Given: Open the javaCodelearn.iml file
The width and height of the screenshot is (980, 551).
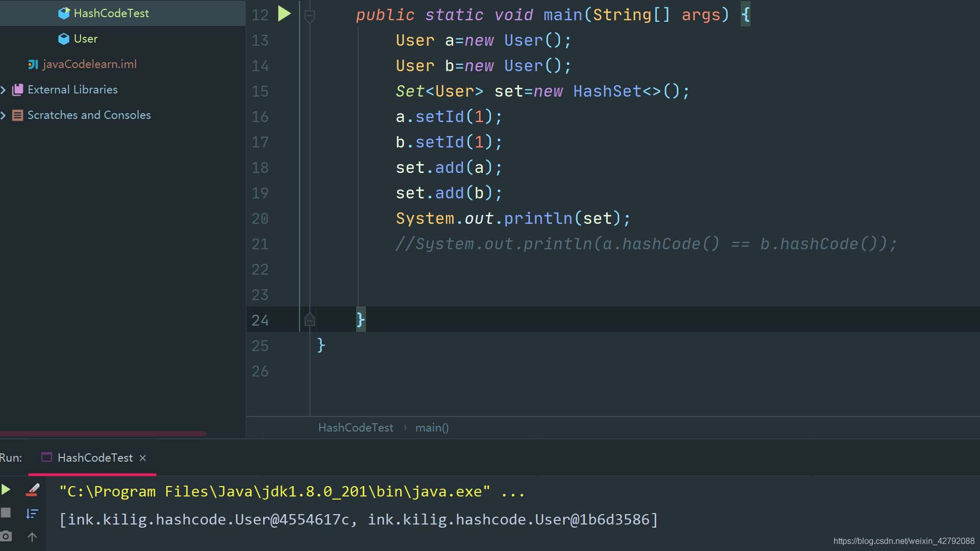Looking at the screenshot, I should (x=89, y=64).
